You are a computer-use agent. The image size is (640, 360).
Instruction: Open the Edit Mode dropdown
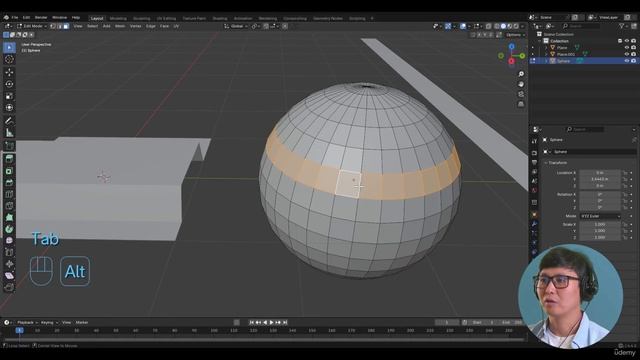point(31,26)
